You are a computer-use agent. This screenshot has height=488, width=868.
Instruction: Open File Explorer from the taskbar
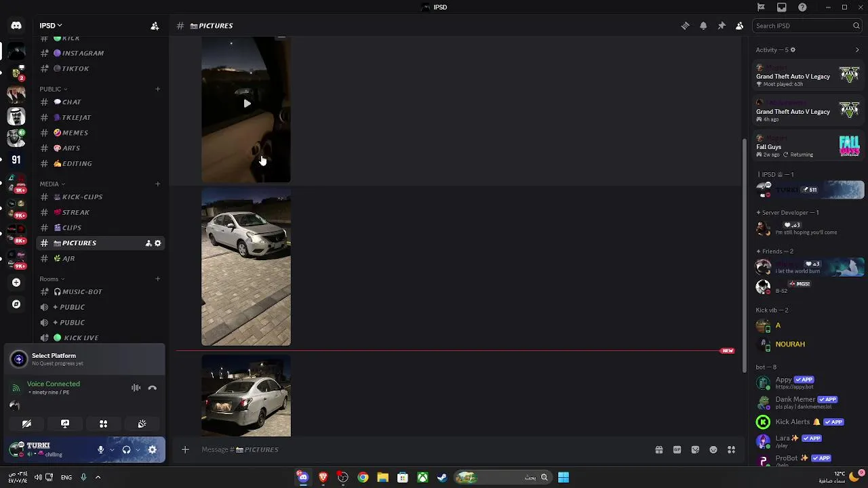382,478
